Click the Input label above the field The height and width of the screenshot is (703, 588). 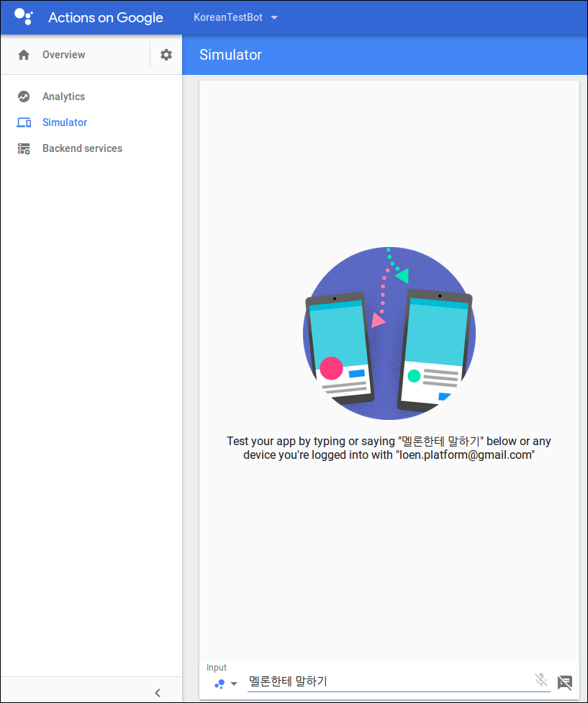click(217, 668)
